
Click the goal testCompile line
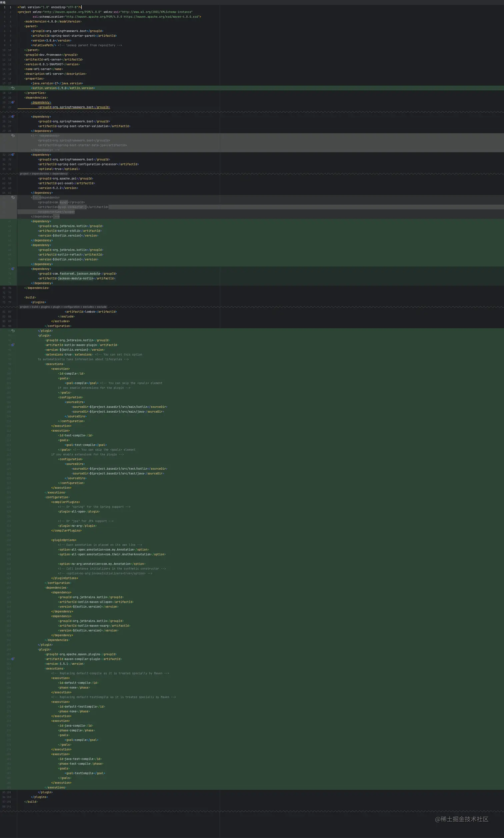85,773
